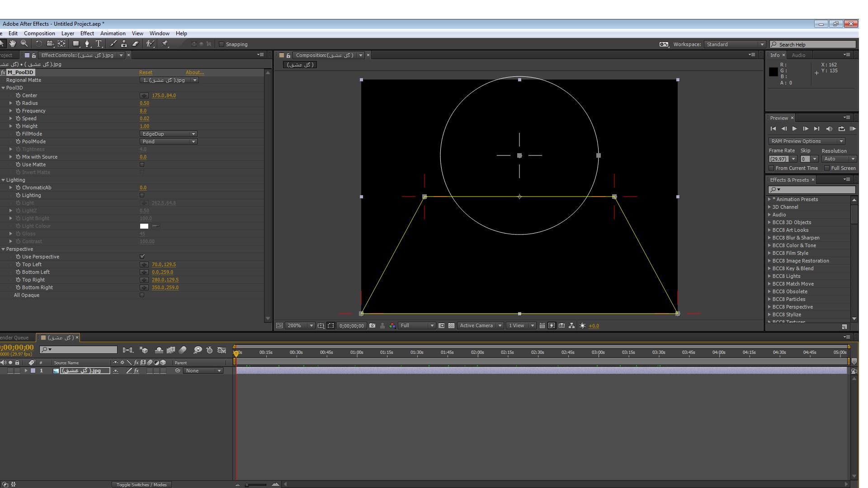868x488 pixels.
Task: Uncheck Use Perspective checkbox
Action: [x=142, y=257]
